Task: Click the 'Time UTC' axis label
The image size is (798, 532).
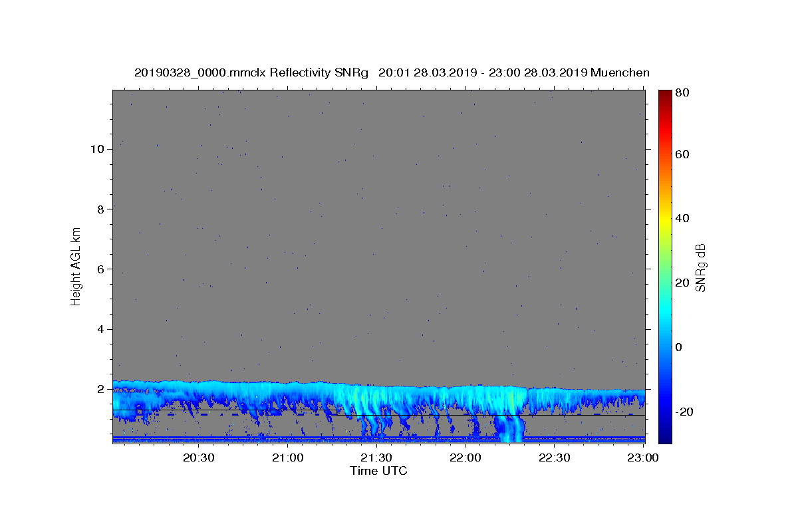Action: click(378, 471)
